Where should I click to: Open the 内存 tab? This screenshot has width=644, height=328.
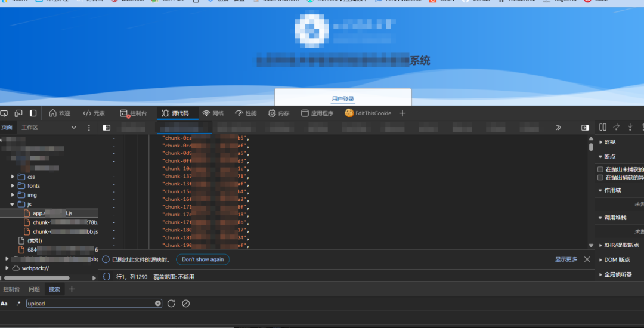[279, 113]
